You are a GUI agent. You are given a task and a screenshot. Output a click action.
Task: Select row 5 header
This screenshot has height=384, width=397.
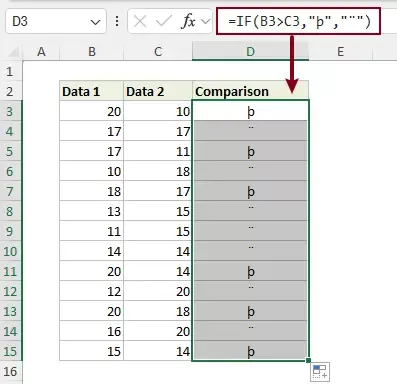click(11, 151)
